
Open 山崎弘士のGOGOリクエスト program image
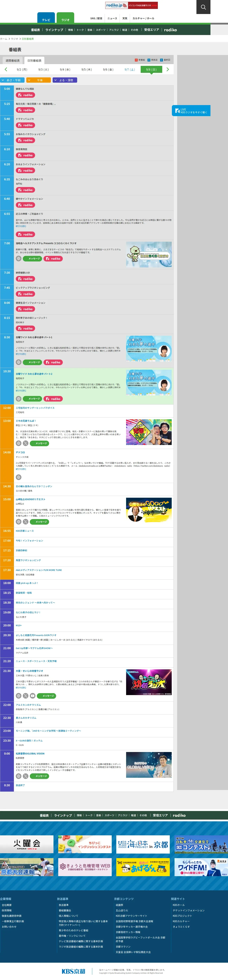tap(149, 510)
